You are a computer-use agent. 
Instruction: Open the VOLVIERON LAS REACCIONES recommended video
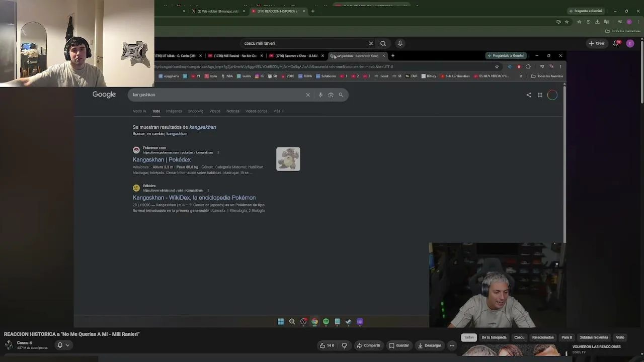click(x=596, y=346)
